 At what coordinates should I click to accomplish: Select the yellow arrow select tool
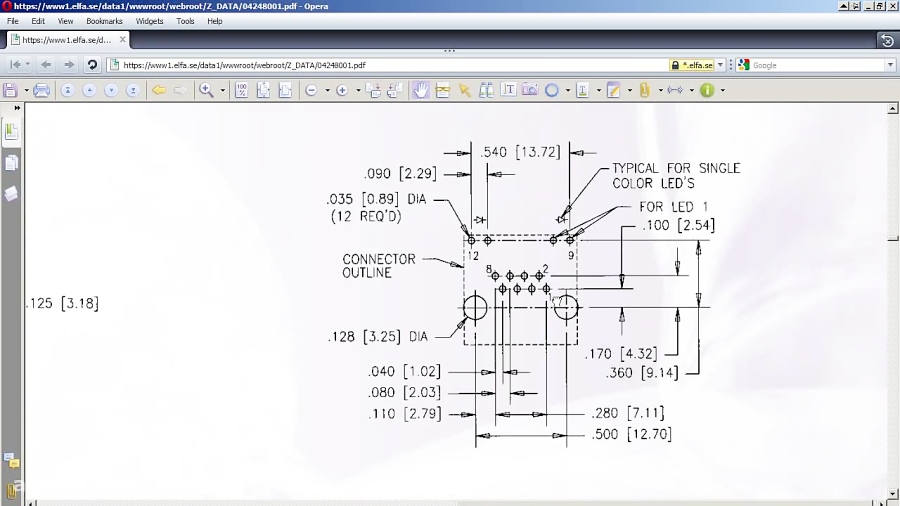tap(464, 90)
